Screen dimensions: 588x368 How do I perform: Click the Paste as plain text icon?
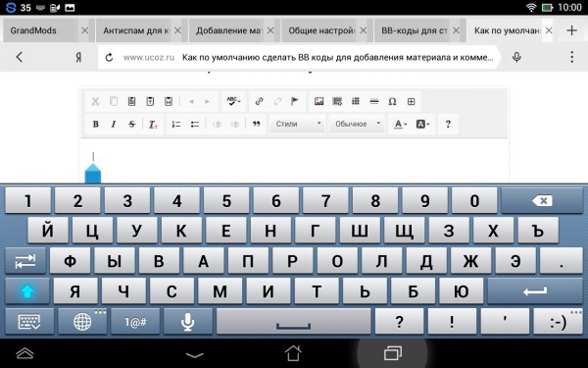click(x=150, y=101)
